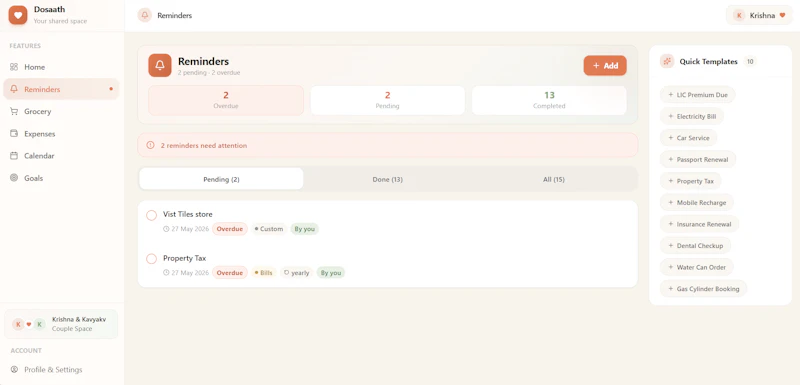
Task: Click the clock icon on Vist Tiles store
Action: [x=166, y=229]
